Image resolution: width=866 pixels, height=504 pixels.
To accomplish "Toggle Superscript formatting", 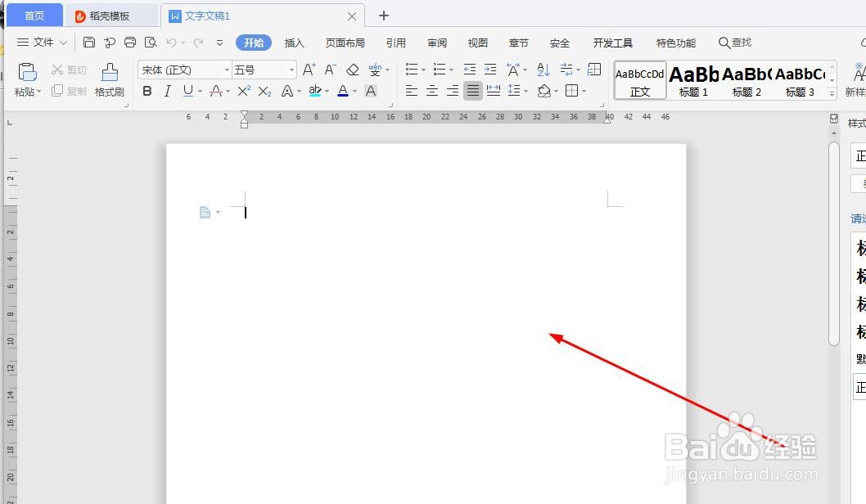I will pos(244,91).
